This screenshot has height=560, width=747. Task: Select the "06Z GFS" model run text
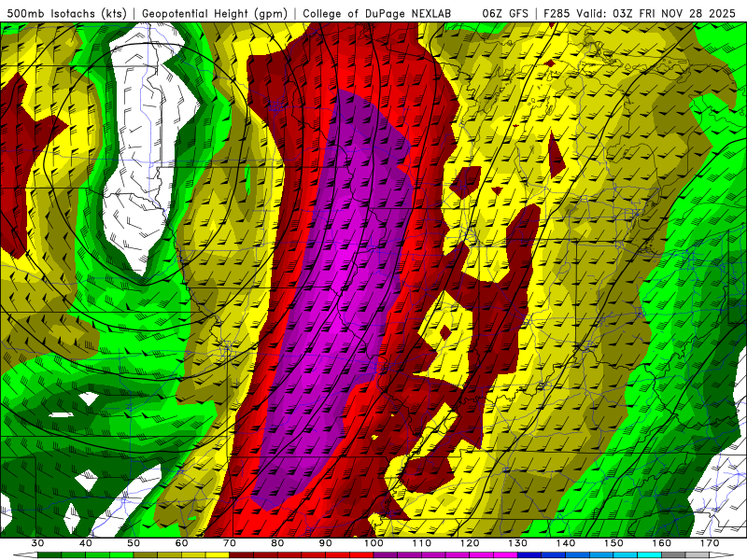(505, 13)
